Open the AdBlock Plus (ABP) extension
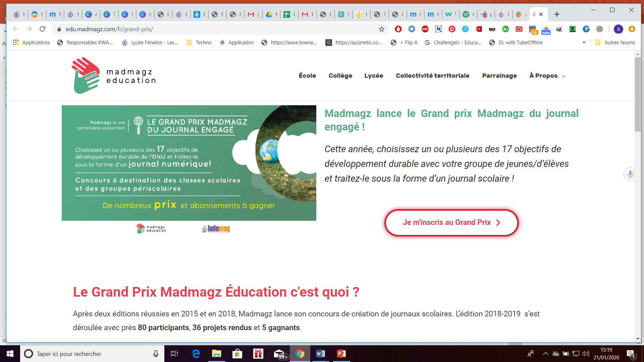Viewport: 644px width, 362px height. [425, 29]
